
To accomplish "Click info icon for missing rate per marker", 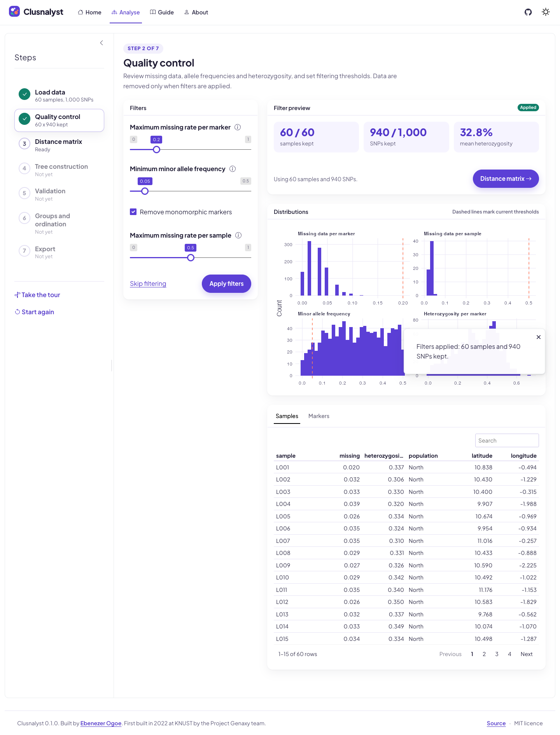I will 238,127.
